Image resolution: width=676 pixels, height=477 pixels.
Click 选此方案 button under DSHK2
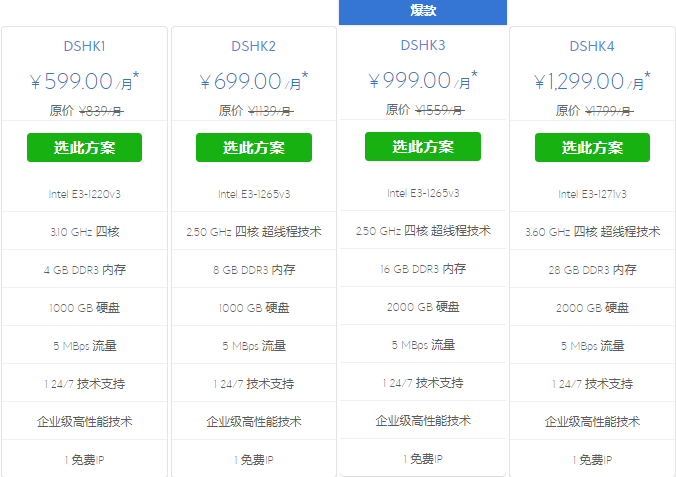tap(254, 147)
